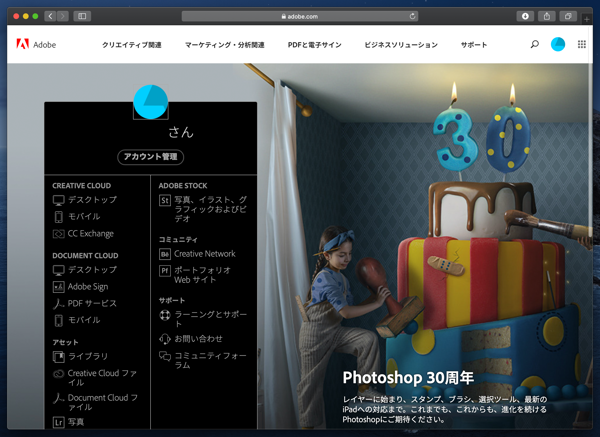Click the Document Cloud デスクトップ monitor icon

(59, 270)
